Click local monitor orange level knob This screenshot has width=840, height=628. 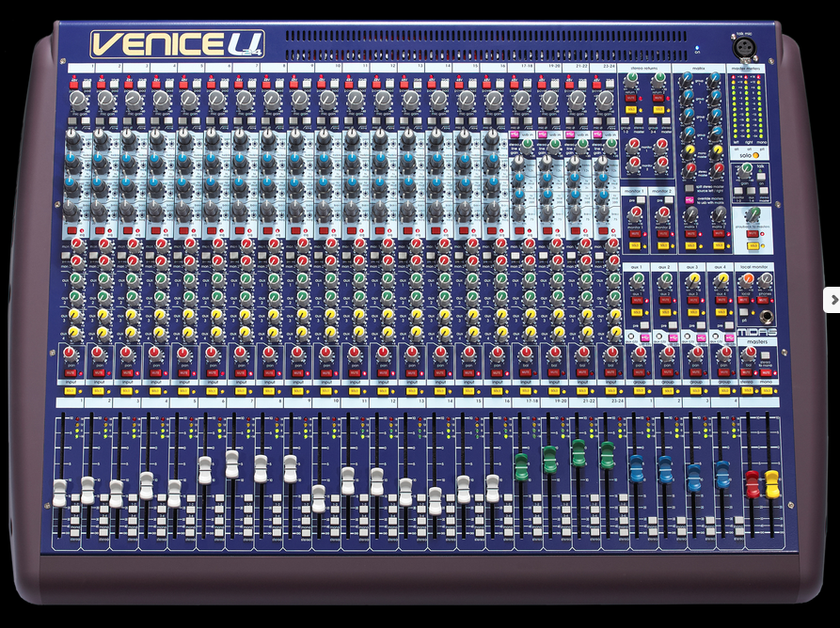point(746,280)
